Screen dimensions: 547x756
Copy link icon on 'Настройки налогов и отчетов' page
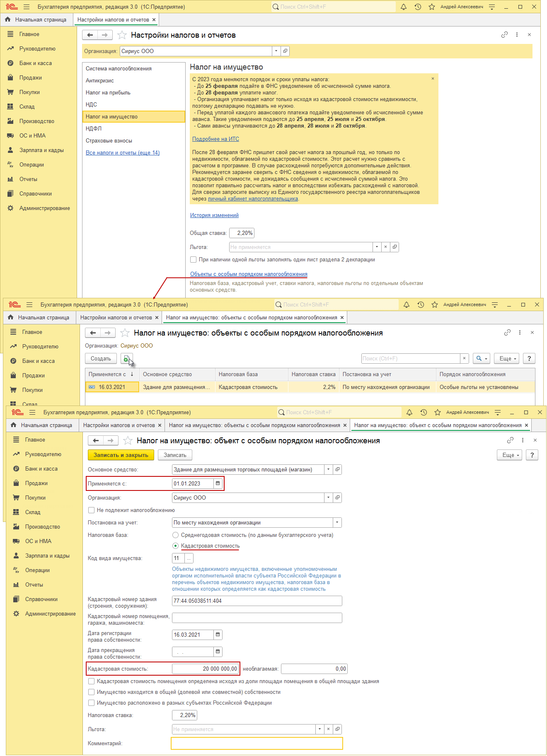pos(504,35)
